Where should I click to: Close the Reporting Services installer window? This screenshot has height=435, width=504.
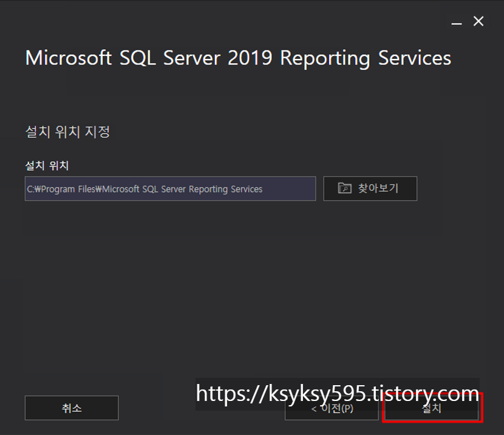click(478, 21)
